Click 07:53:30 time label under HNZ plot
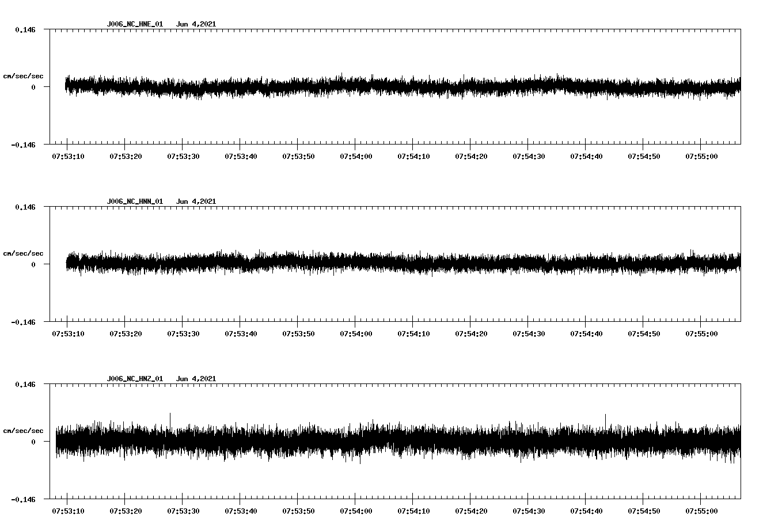The height and width of the screenshot is (532, 782). pos(183,511)
